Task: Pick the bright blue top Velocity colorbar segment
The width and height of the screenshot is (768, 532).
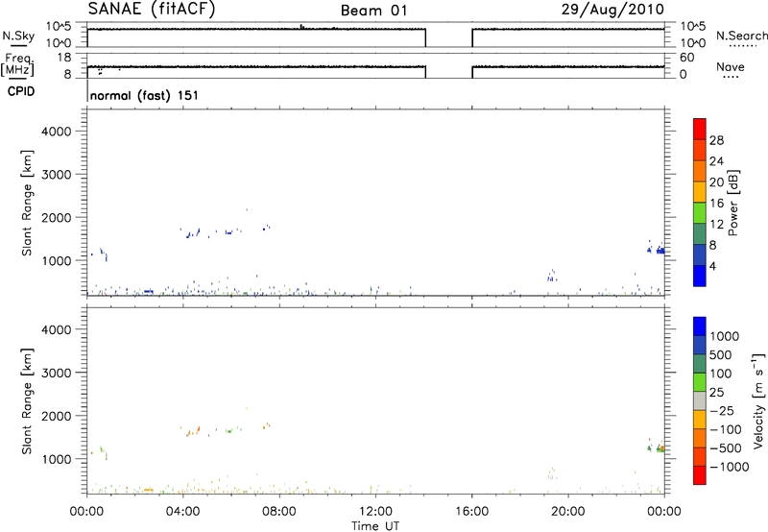Action: pos(700,326)
